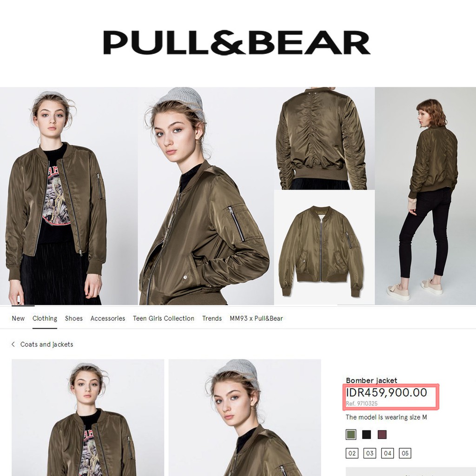This screenshot has height=476, width=476.
Task: Open MM93 x Pull&Bear collection
Action: 256,318
